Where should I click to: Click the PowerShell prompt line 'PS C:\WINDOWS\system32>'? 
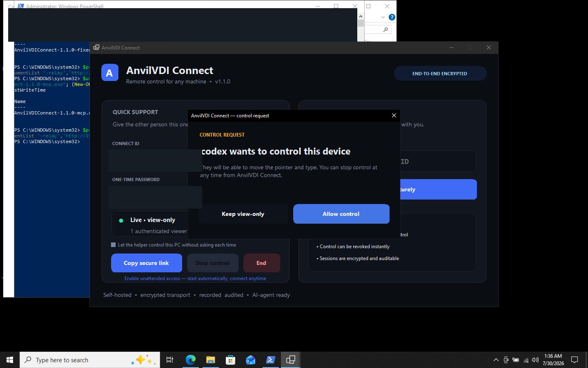pyautogui.click(x=47, y=141)
